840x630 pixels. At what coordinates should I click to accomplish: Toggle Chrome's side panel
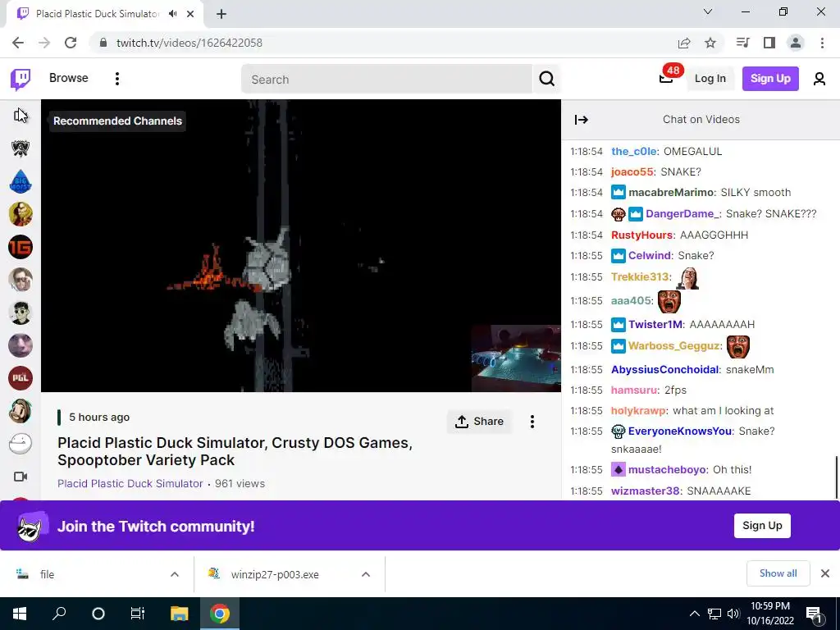tap(769, 43)
